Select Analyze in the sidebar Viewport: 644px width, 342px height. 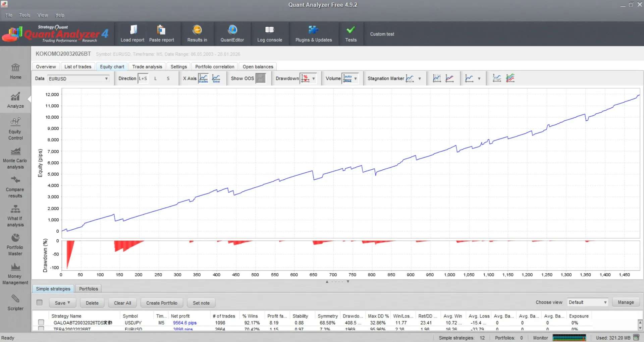[15, 100]
